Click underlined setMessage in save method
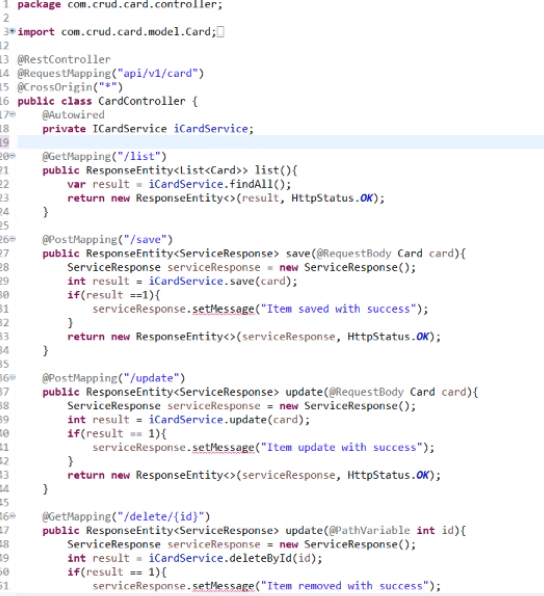Image resolution: width=544 pixels, height=596 pixels. 223,309
